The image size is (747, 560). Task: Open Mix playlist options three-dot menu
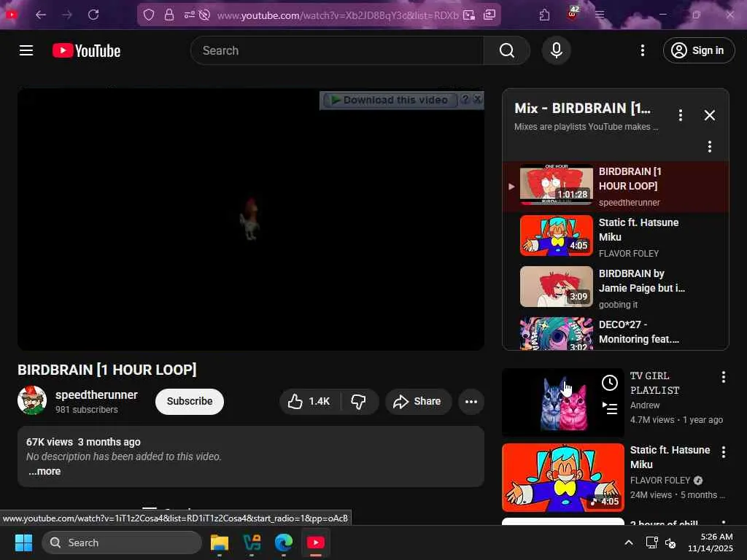point(681,114)
